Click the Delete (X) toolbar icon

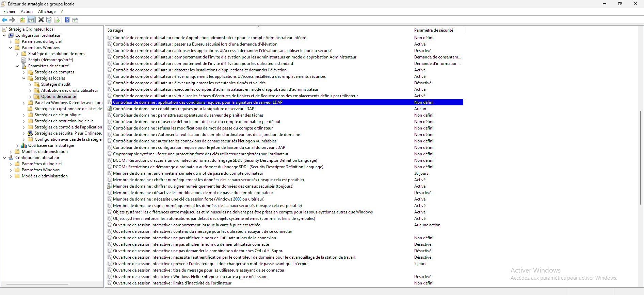tap(41, 20)
